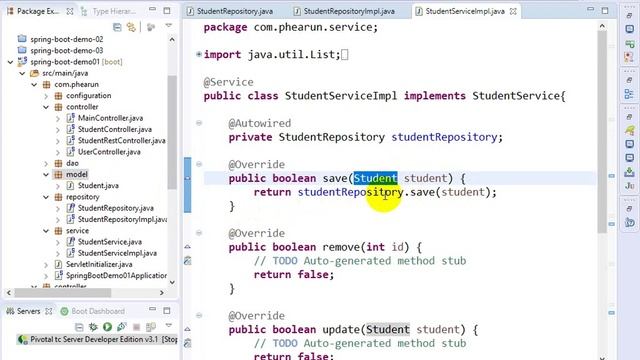640x360 pixels.
Task: Open the Servers view menu arrow
Action: pyautogui.click(x=169, y=326)
